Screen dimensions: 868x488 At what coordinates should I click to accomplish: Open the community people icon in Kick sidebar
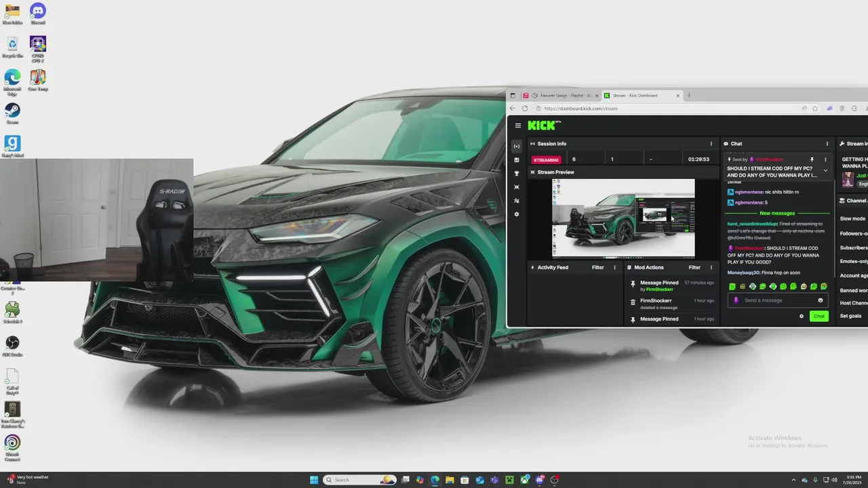(x=517, y=201)
